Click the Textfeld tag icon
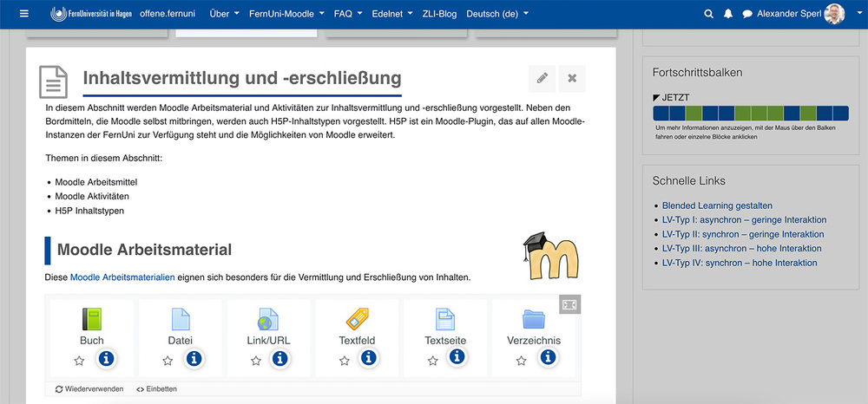Viewport: 868px width, 404px height. click(357, 319)
